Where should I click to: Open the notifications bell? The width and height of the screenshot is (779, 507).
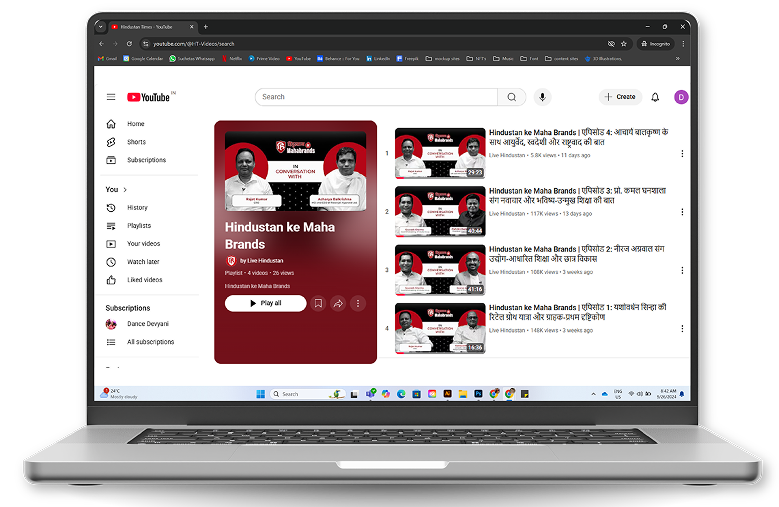point(655,97)
